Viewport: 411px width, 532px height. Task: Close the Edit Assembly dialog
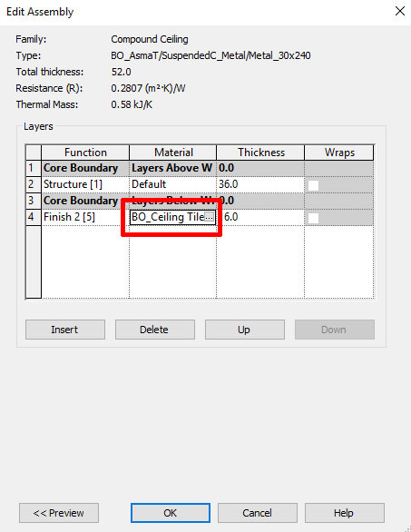(x=400, y=11)
